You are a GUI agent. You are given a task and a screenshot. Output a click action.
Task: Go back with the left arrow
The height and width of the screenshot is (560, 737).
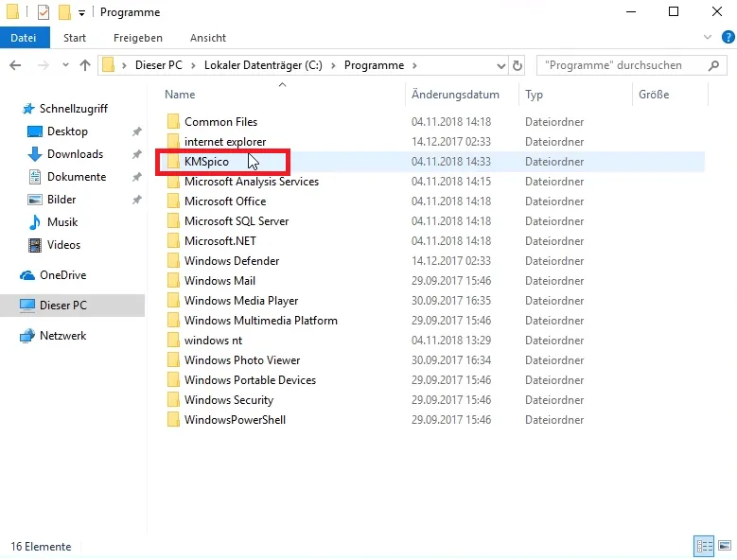pos(15,65)
